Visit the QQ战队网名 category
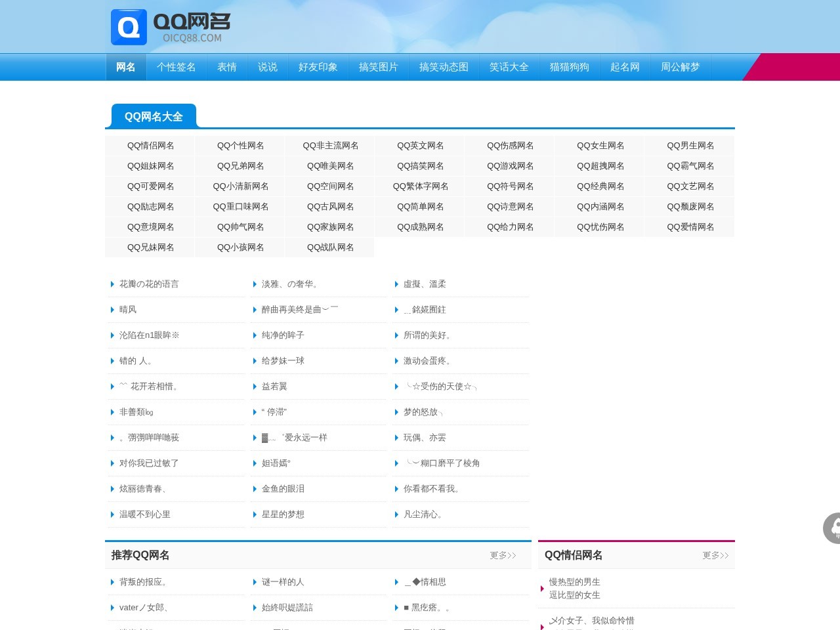This screenshot has height=630, width=840. pos(330,247)
